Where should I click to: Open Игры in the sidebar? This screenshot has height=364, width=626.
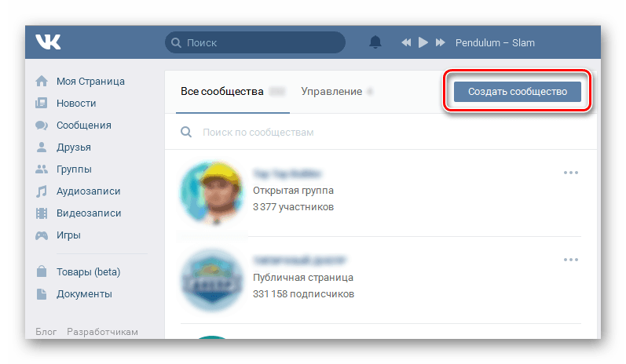click(68, 235)
